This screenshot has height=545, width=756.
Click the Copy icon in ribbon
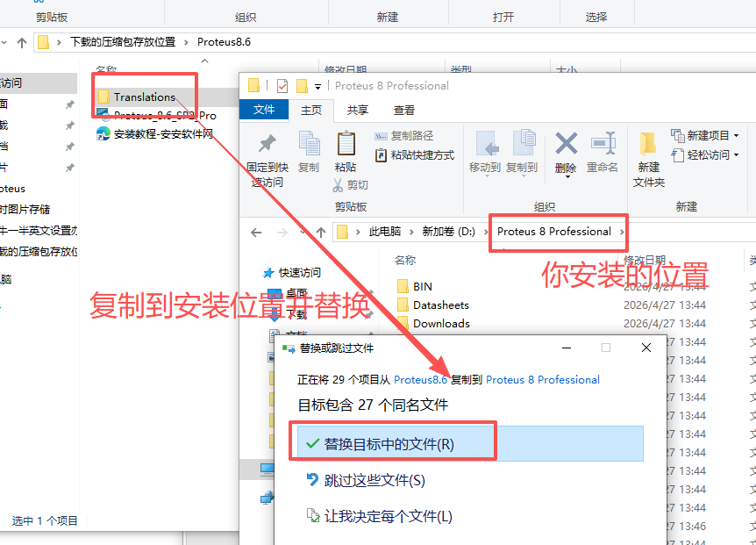[309, 144]
